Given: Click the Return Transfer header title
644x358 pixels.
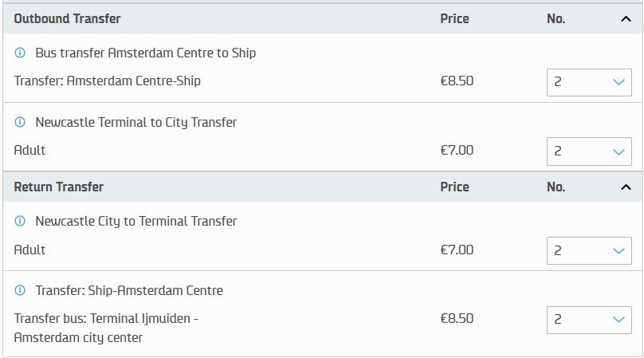Looking at the screenshot, I should coord(59,187).
